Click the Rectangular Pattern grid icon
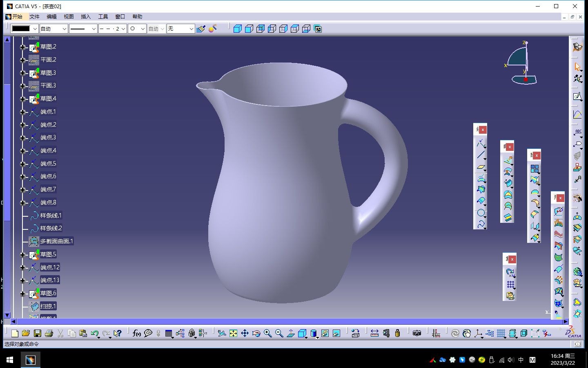The height and width of the screenshot is (368, 588). pos(510,284)
